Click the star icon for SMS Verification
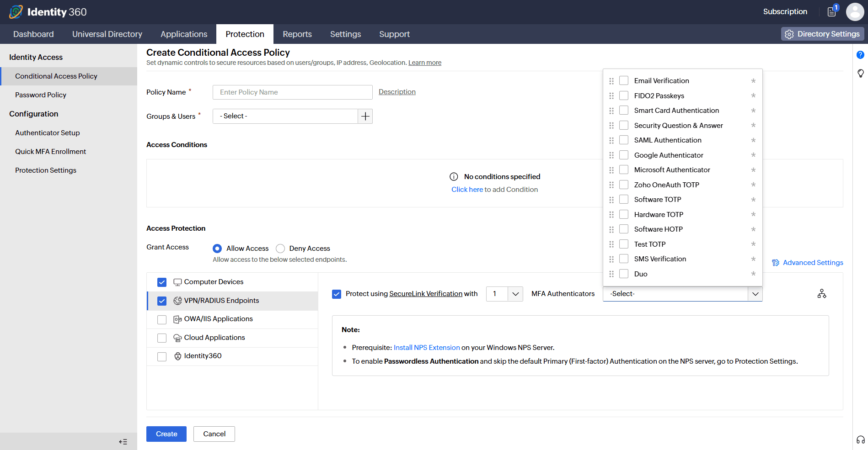This screenshot has width=868, height=450. click(x=753, y=259)
